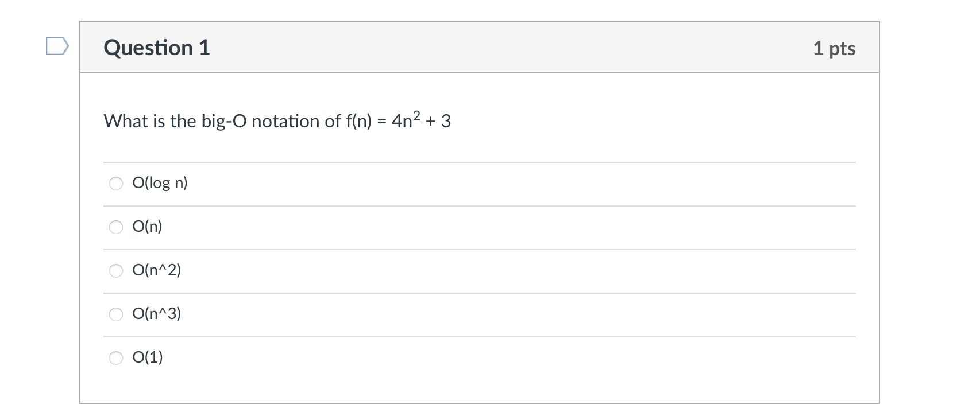Screen dimensions: 980x420
Task: Select the O(n^2) radio button
Action: point(117,271)
